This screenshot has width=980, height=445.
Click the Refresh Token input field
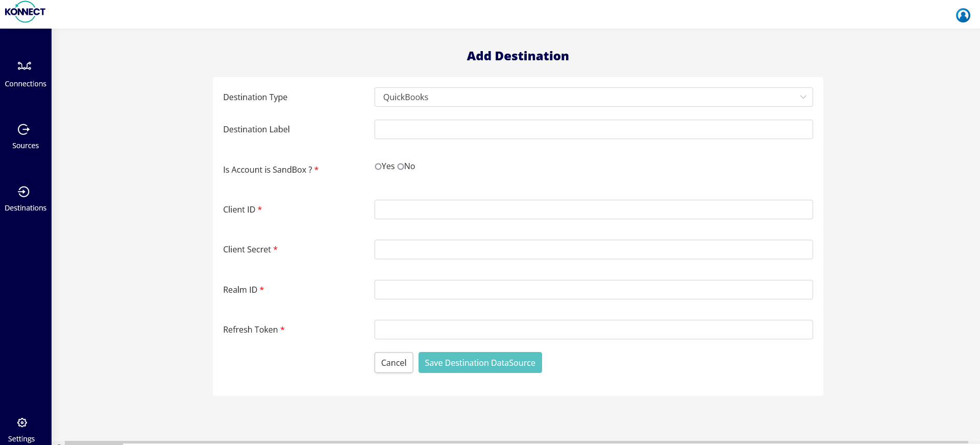593,330
